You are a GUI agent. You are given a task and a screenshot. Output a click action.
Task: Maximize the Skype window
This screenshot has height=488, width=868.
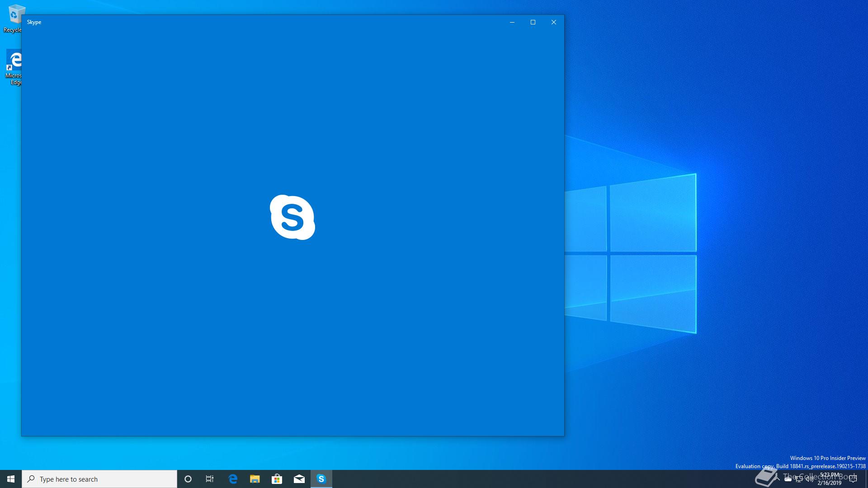[533, 22]
